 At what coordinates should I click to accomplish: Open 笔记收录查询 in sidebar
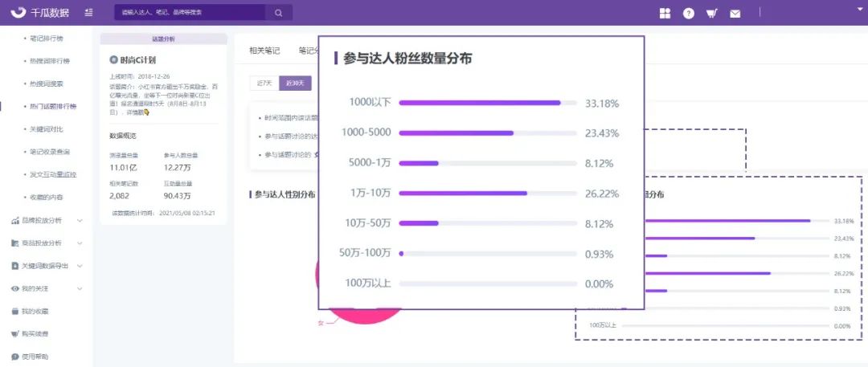click(50, 152)
